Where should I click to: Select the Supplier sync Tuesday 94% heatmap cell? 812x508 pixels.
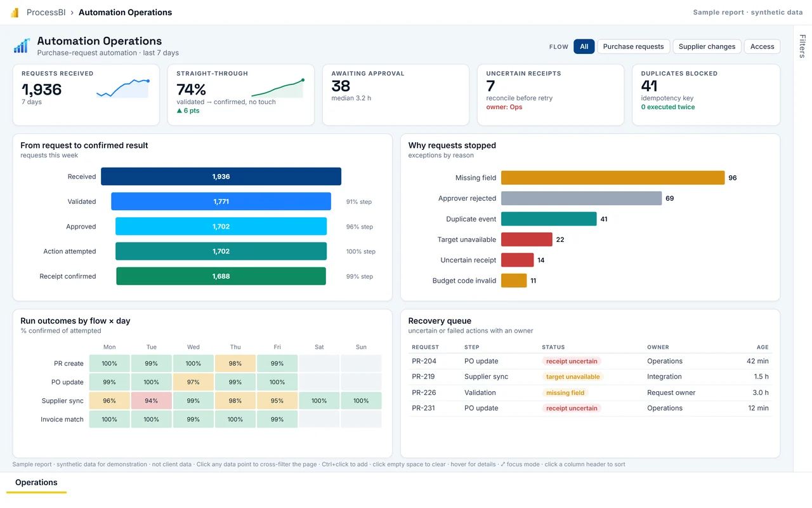click(152, 401)
